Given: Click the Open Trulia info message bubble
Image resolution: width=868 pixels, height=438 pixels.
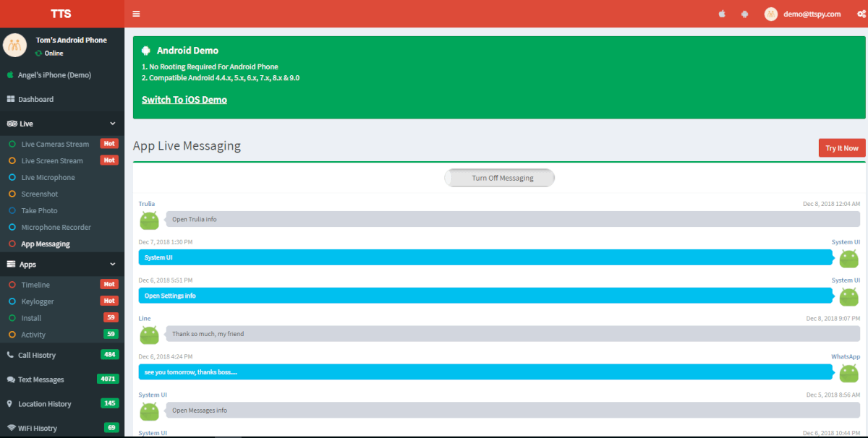Looking at the screenshot, I should [x=512, y=219].
